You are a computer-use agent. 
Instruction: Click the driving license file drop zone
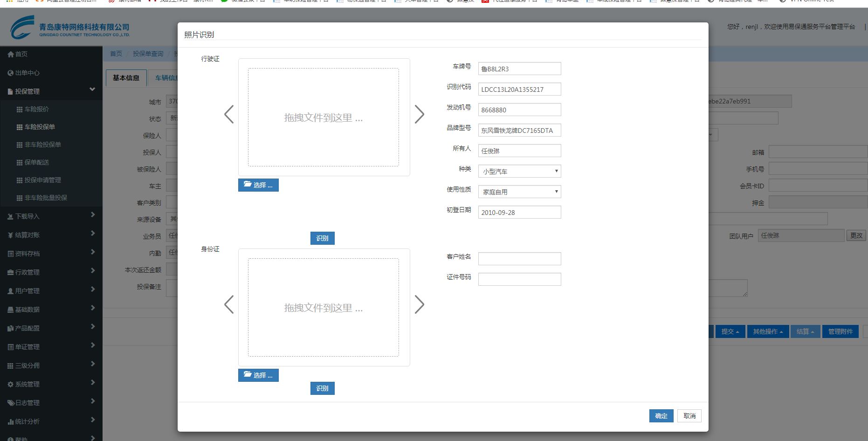[324, 117]
